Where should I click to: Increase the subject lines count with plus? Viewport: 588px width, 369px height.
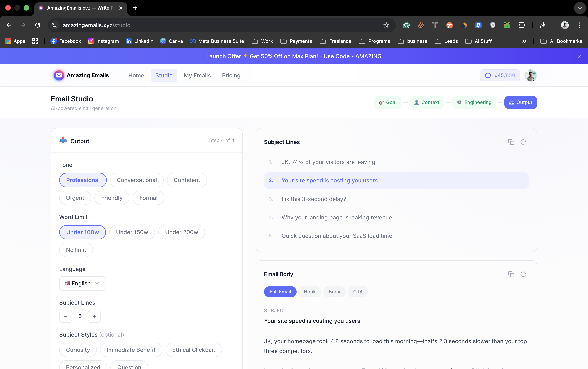point(94,316)
